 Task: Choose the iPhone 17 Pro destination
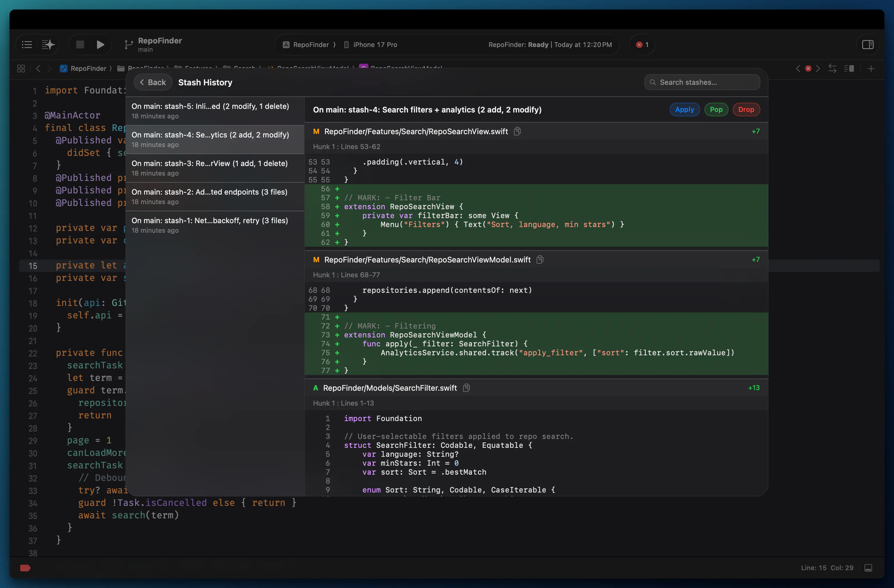(371, 45)
